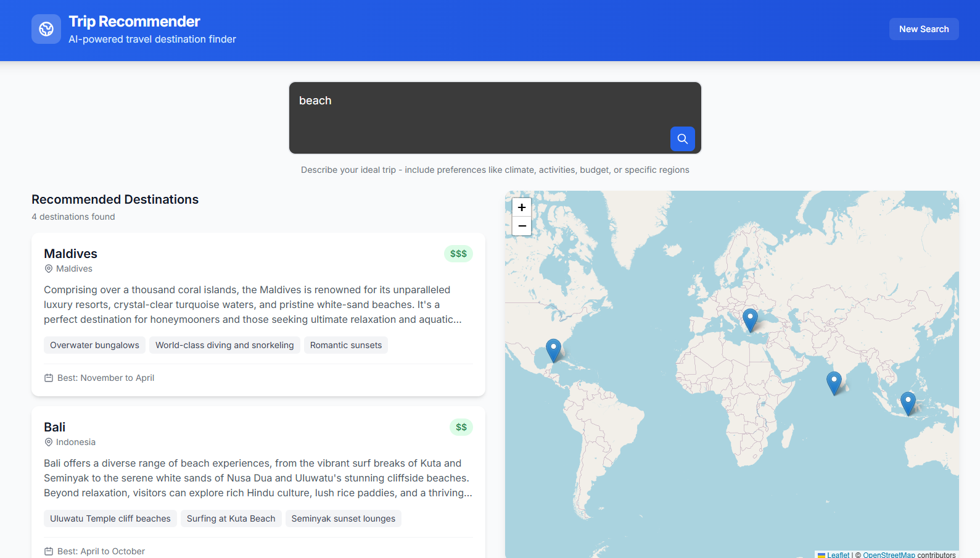Select the Bali map marker in Indonesia

907,403
